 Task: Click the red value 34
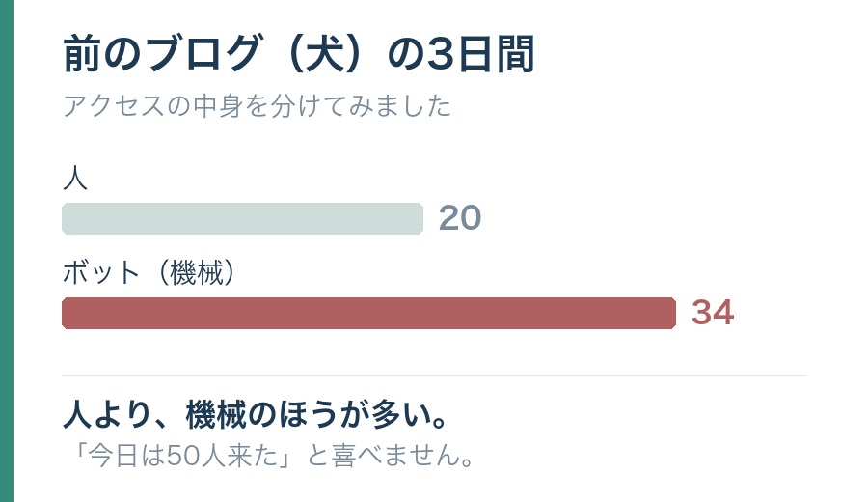point(713,313)
